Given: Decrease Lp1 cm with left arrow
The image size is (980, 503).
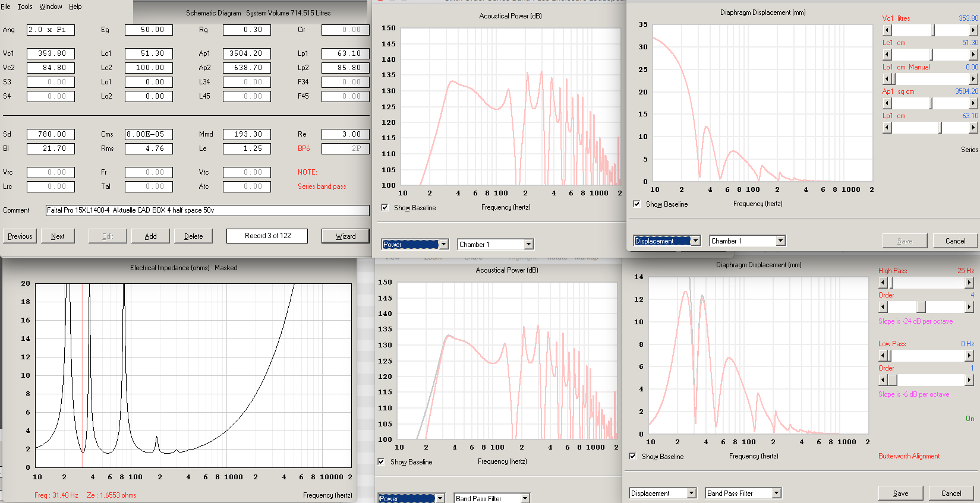Looking at the screenshot, I should [x=887, y=128].
